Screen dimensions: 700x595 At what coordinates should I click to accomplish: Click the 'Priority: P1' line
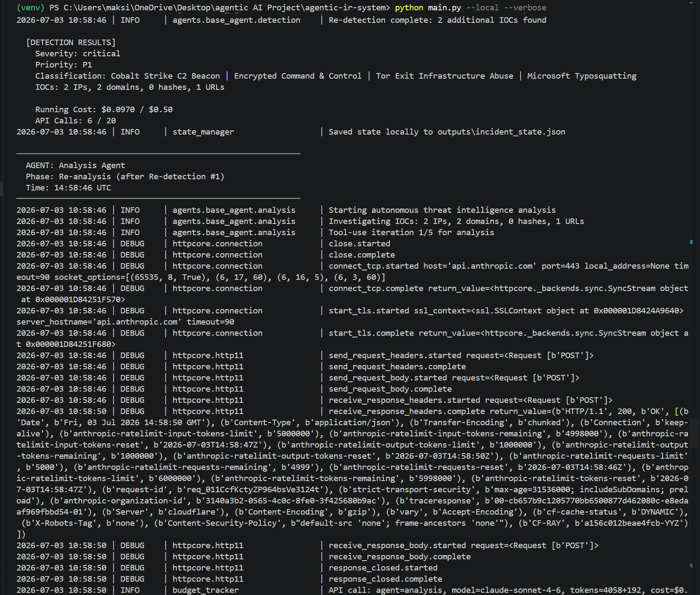click(x=64, y=64)
